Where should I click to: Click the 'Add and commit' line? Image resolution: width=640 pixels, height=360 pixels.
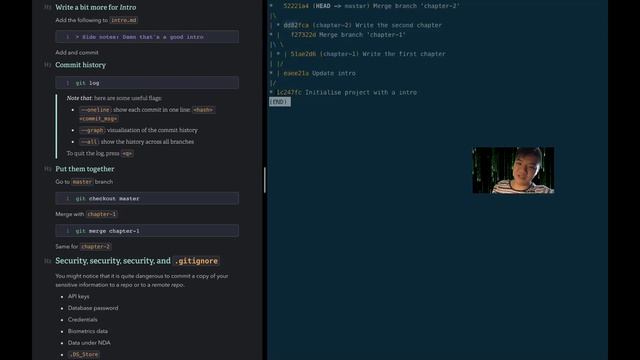click(77, 52)
